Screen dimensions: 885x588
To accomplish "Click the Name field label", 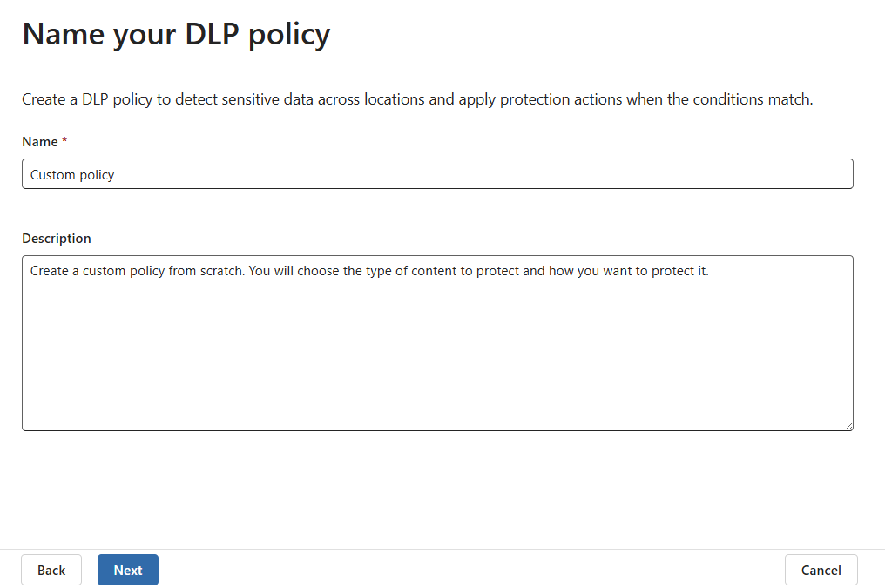I will [x=38, y=141].
